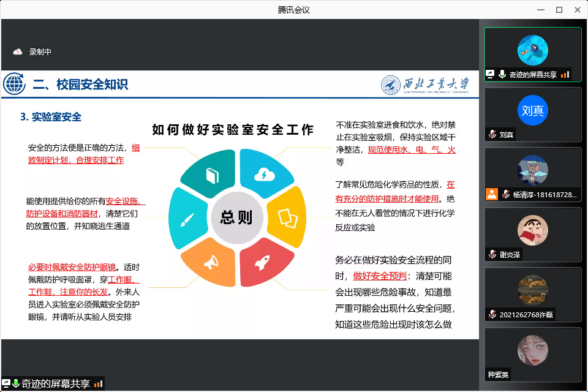Click the 录制中 recording status text

coord(40,52)
